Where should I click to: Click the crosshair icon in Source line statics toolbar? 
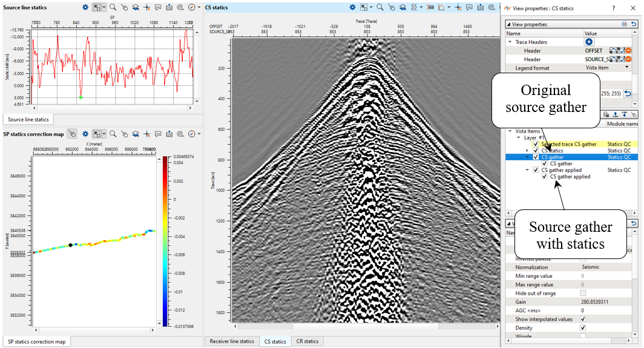(146, 7)
